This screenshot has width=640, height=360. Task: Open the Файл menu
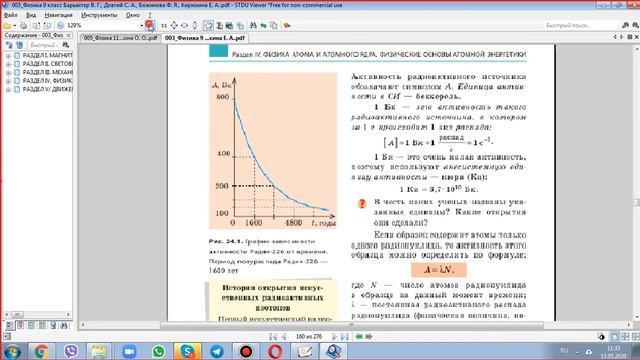pos(11,15)
